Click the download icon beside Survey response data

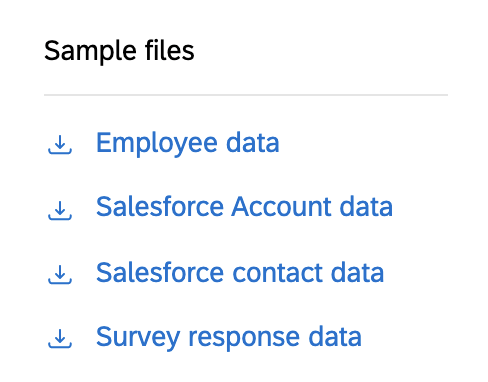pyautogui.click(x=60, y=338)
